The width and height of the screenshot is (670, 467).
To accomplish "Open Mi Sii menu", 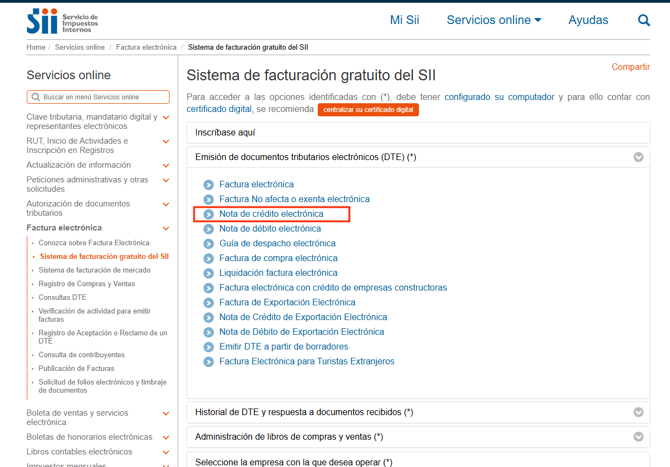I will [x=405, y=20].
